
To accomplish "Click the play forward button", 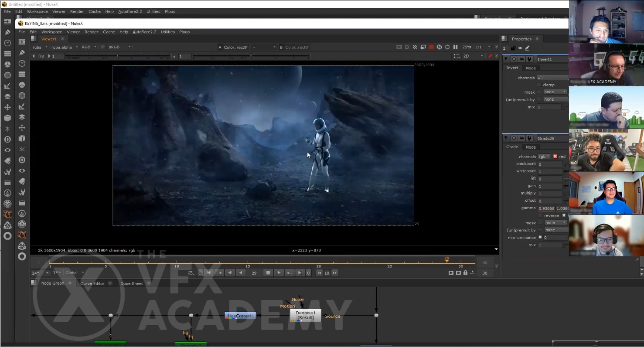I will click(279, 273).
